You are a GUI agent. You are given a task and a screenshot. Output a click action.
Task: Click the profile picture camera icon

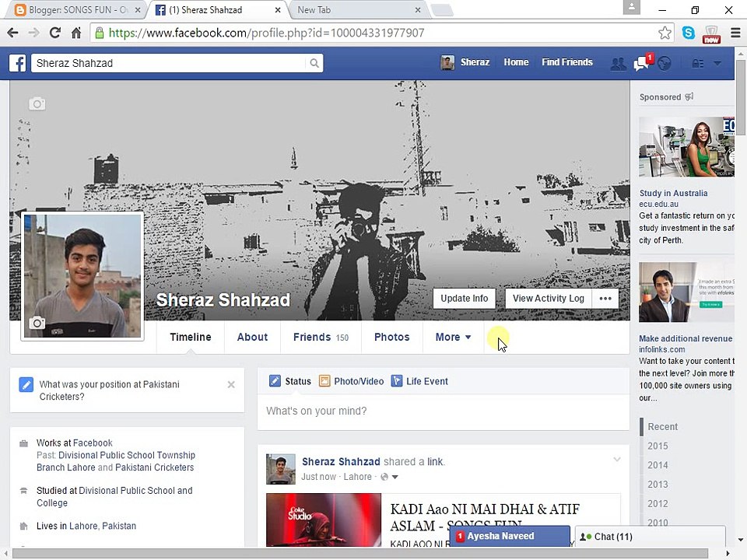pos(37,324)
